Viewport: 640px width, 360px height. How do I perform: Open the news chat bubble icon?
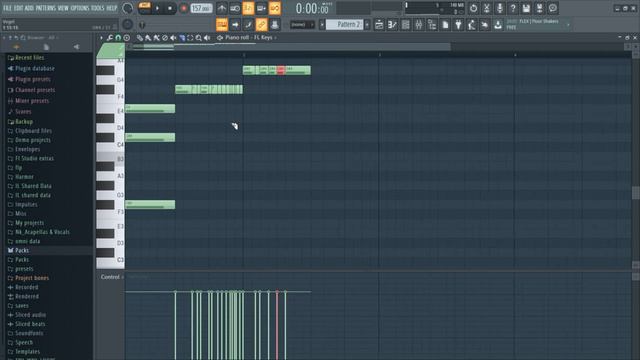(x=553, y=8)
